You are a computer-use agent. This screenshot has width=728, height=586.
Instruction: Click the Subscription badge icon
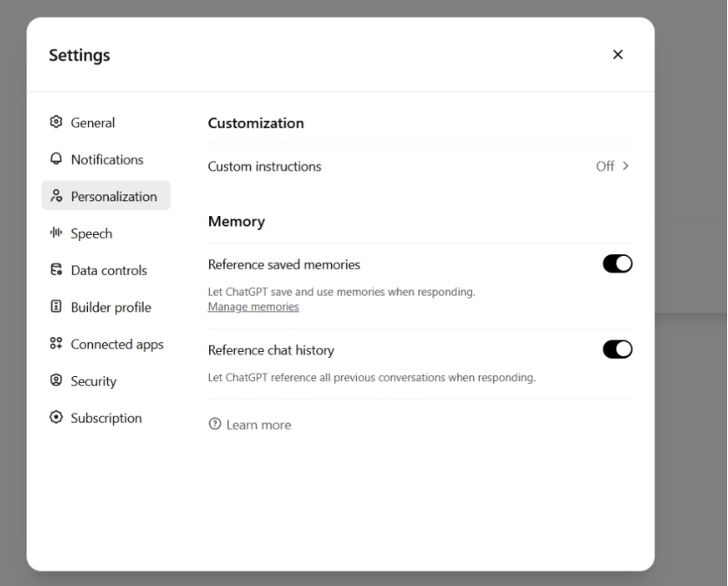point(56,417)
